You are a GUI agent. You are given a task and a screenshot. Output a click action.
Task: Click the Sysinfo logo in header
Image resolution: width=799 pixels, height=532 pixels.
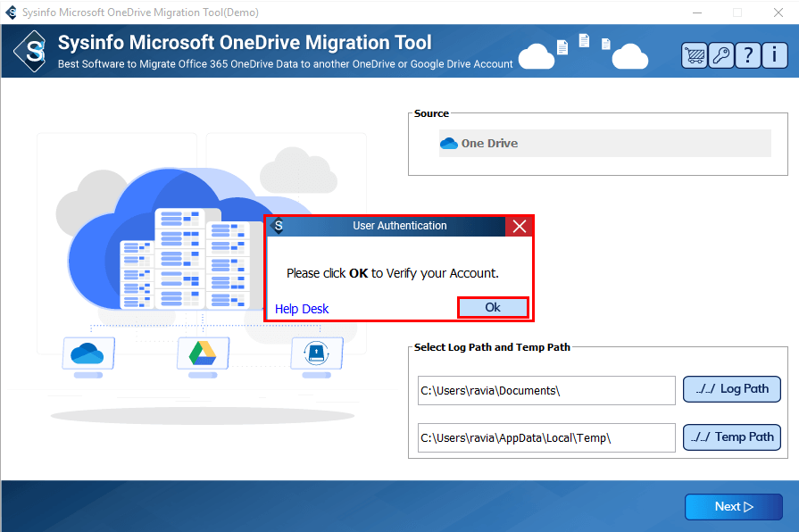(30, 51)
